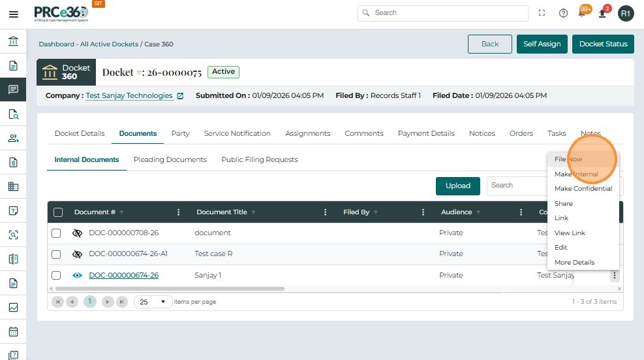644x360 pixels.
Task: Go to pagination page 1
Action: [89, 302]
